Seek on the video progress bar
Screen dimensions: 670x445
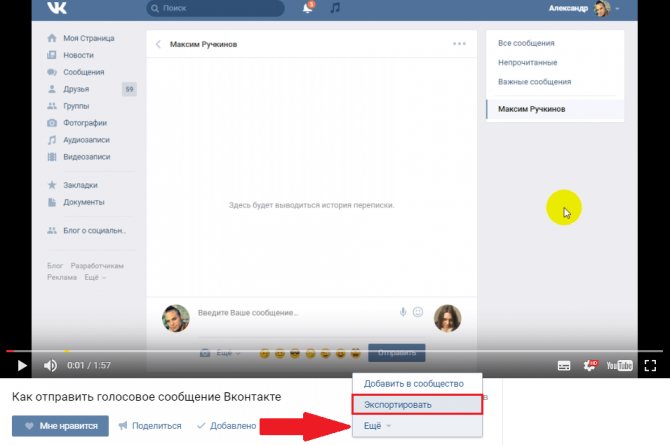pos(334,351)
